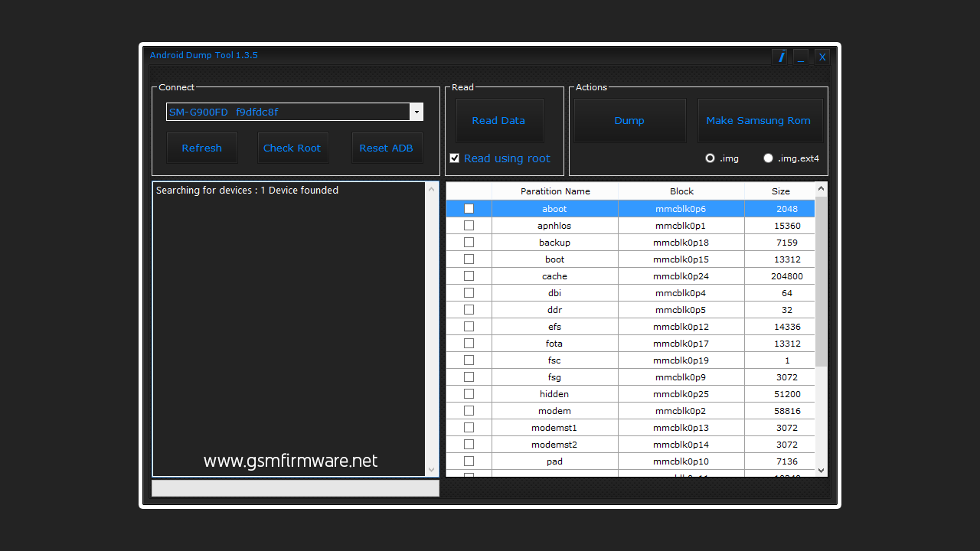Click the Dump button
This screenshot has width=980, height=551.
point(629,120)
